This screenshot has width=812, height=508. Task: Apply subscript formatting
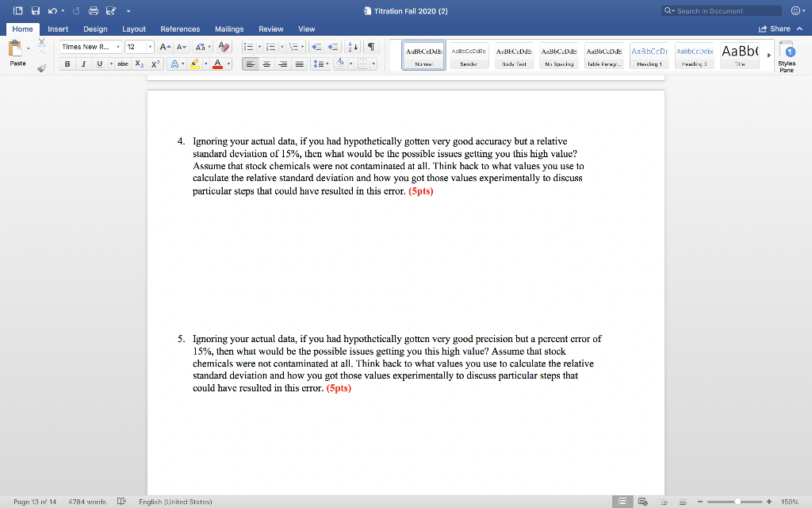point(139,63)
